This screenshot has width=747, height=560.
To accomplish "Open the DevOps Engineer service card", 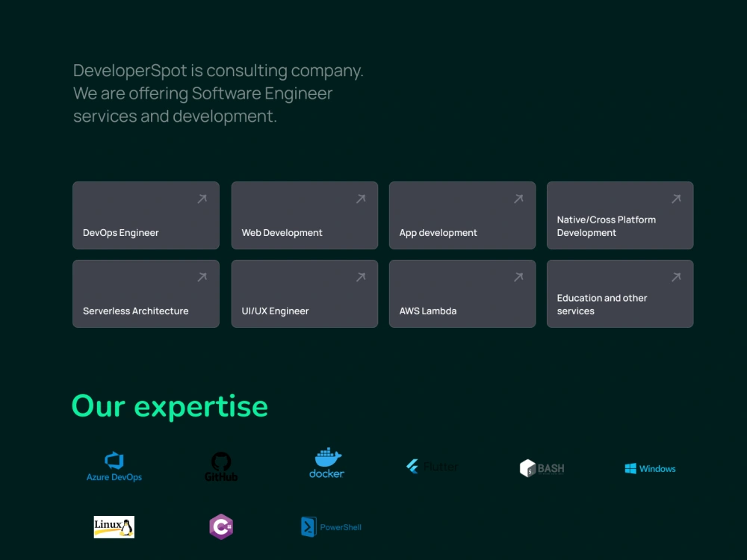I will pos(146,215).
